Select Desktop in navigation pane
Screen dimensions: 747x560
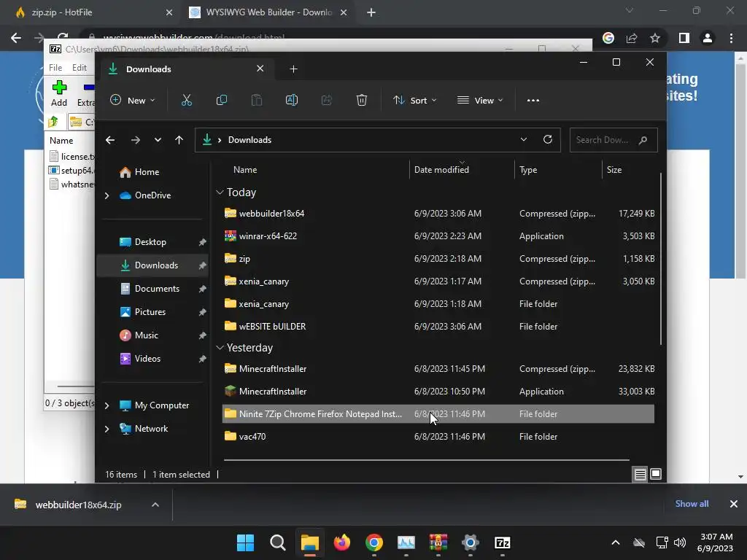tap(153, 242)
